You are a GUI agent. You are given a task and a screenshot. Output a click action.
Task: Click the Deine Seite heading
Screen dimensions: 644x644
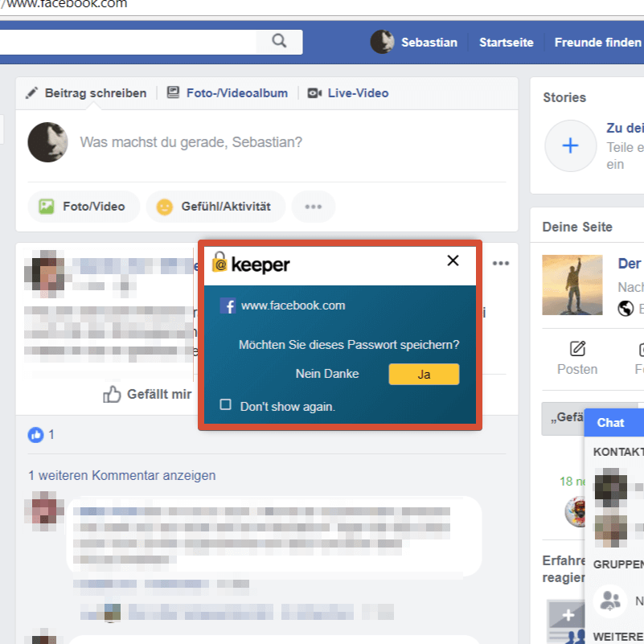tap(577, 227)
